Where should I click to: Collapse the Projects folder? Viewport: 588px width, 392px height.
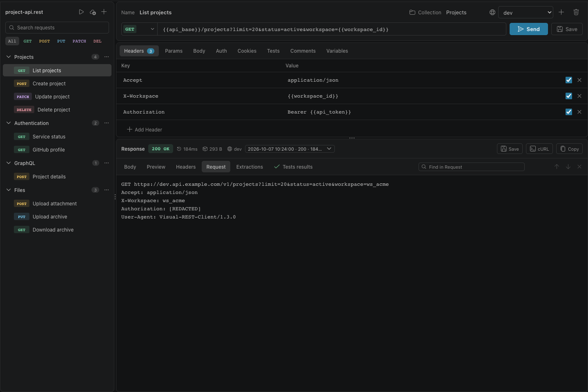click(9, 57)
